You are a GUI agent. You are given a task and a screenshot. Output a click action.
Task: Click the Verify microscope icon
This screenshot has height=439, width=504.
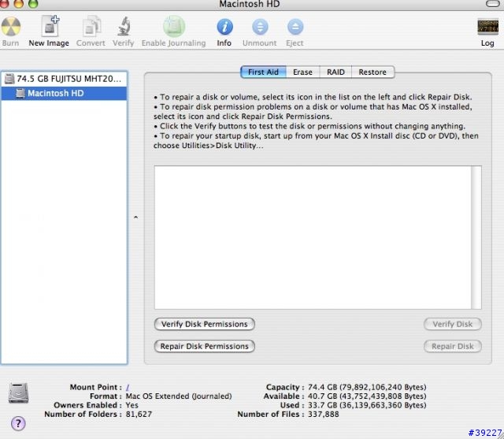click(124, 26)
